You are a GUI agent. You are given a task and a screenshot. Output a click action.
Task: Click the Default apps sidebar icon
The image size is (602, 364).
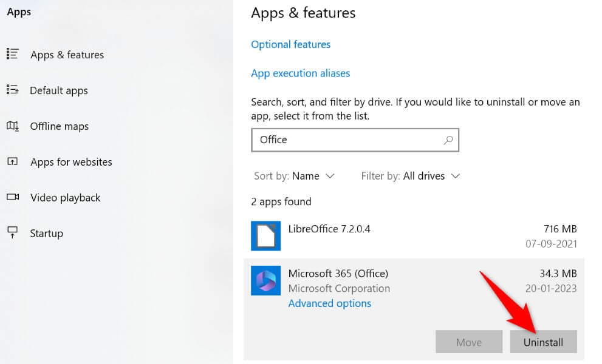pyautogui.click(x=12, y=90)
